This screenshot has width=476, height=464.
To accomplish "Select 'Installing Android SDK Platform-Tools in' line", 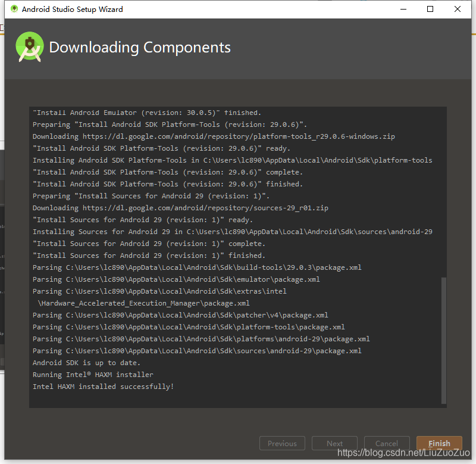I will pyautogui.click(x=233, y=160).
